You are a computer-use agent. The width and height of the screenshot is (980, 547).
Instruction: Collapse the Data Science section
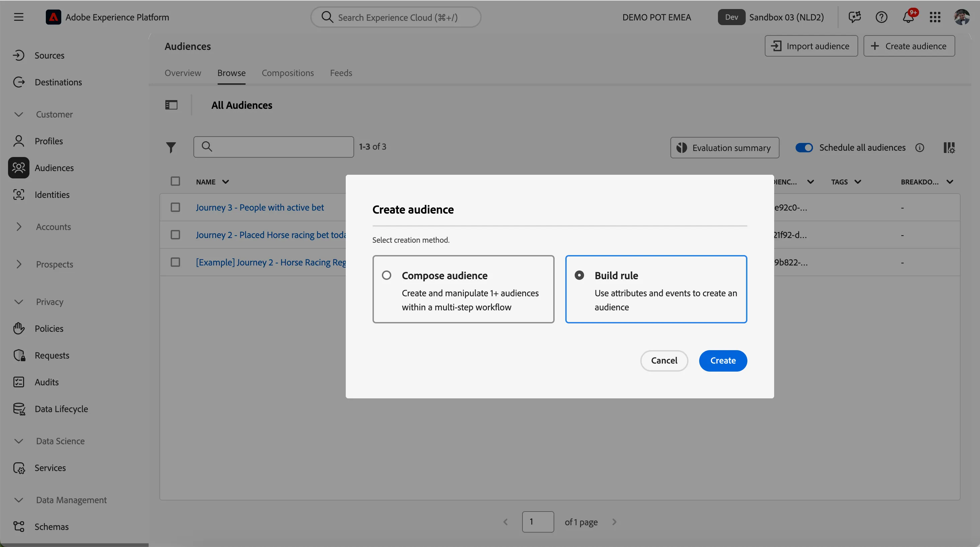tap(19, 441)
